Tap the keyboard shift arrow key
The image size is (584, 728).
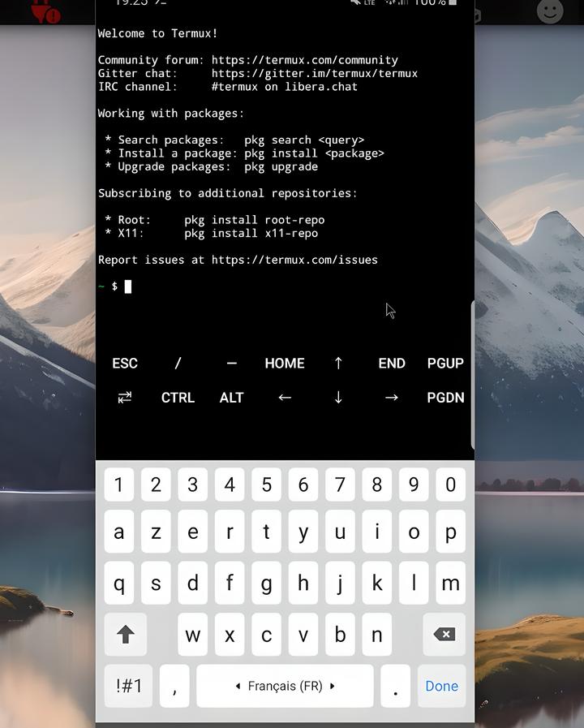click(x=125, y=634)
